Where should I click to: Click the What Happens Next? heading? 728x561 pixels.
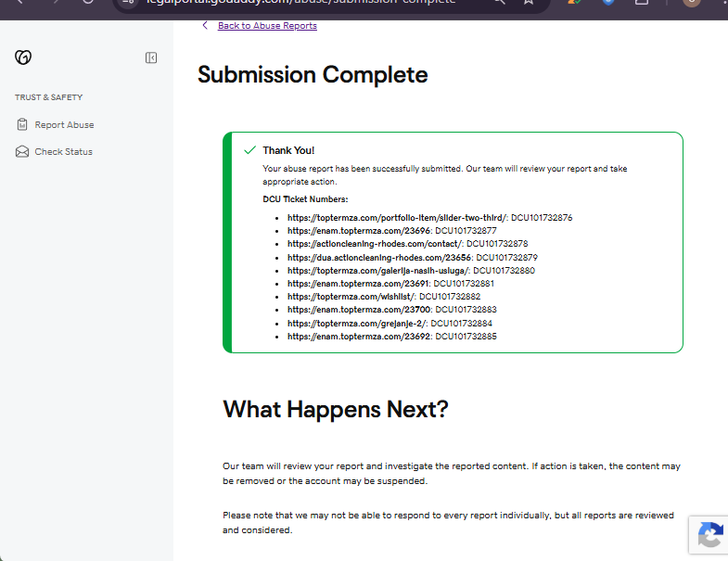click(335, 410)
